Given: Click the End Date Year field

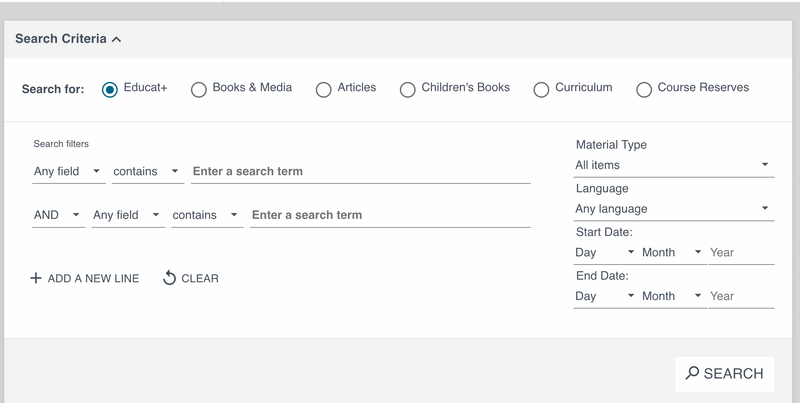Looking at the screenshot, I should (741, 296).
